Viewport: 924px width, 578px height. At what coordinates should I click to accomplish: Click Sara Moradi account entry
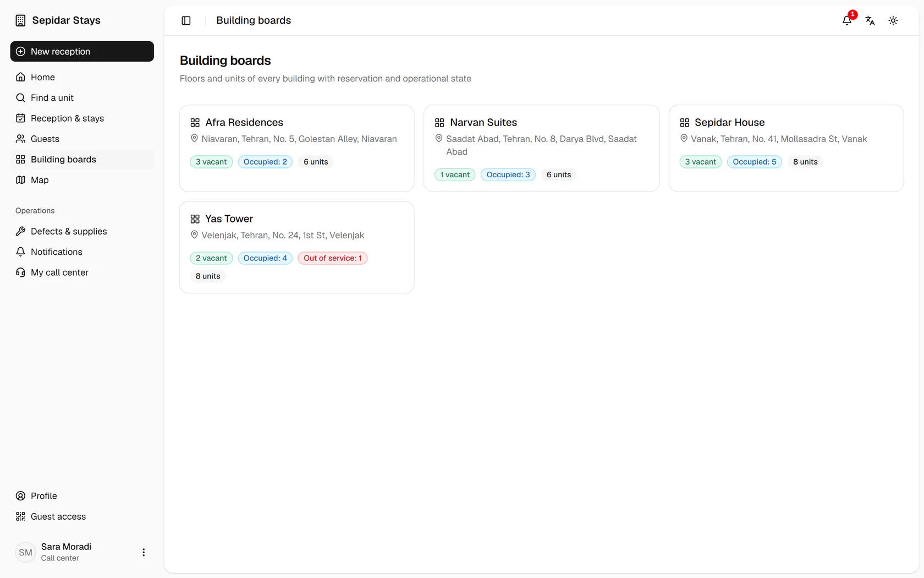tap(66, 552)
